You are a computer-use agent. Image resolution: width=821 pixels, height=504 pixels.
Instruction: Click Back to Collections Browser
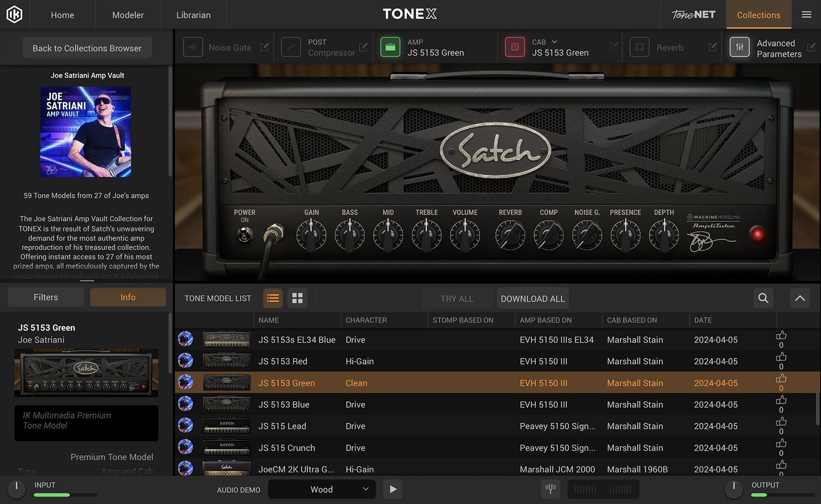pyautogui.click(x=86, y=48)
